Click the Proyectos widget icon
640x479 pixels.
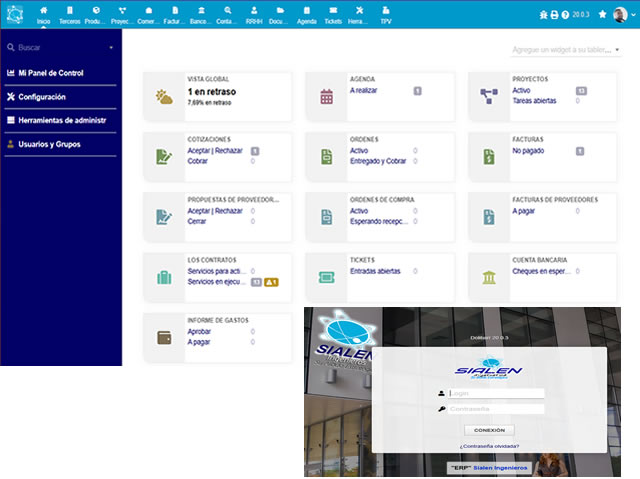(x=487, y=97)
